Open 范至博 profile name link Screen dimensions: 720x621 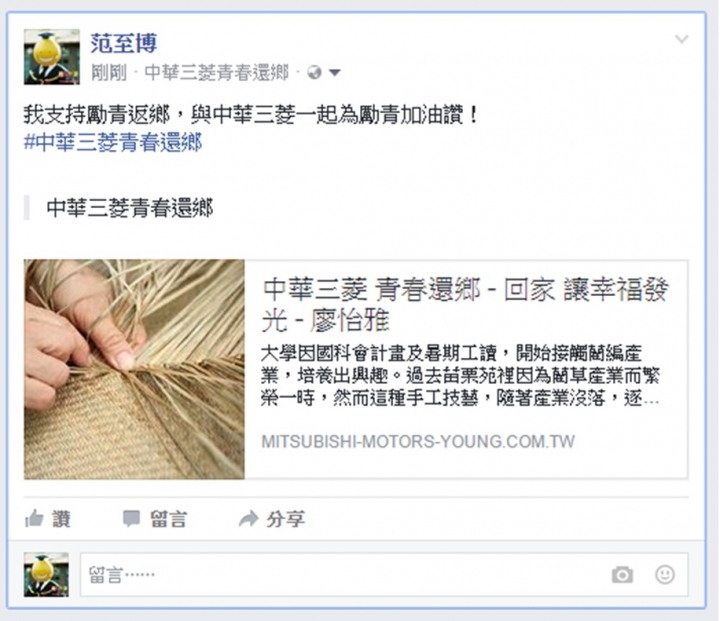(124, 43)
